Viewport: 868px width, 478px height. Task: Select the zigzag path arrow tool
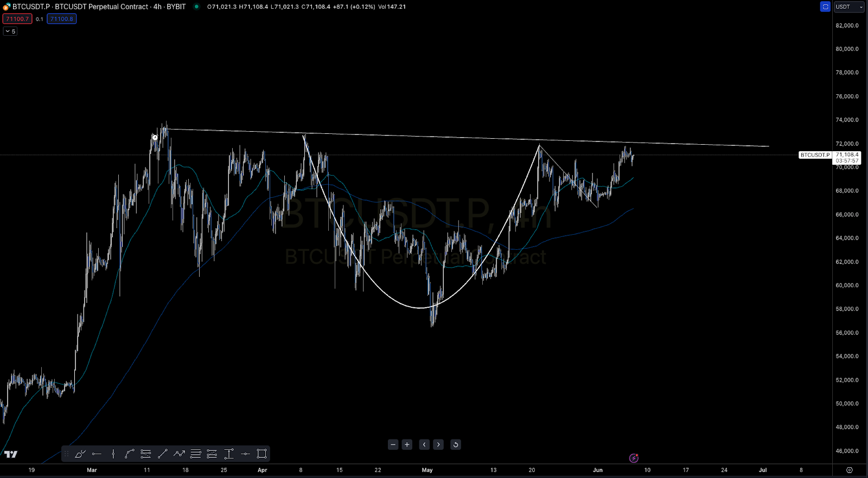179,454
